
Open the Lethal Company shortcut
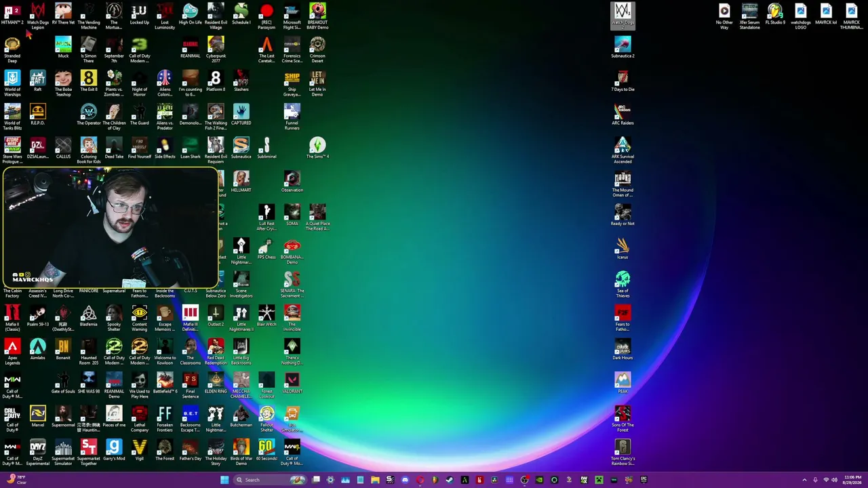tap(139, 418)
